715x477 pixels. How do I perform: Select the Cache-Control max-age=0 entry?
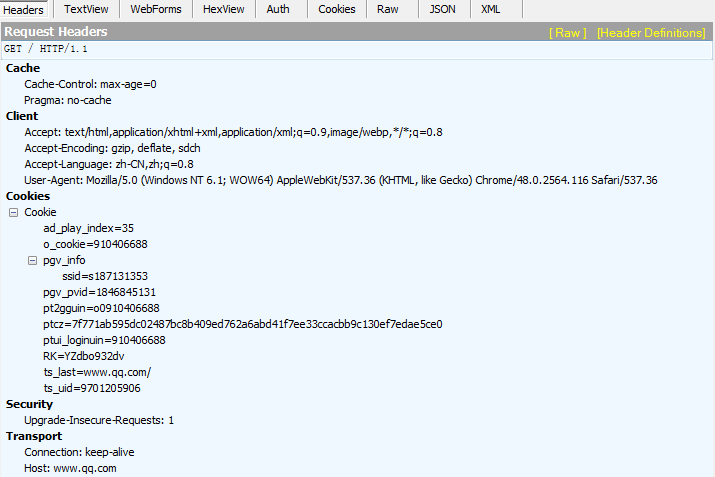[90, 84]
